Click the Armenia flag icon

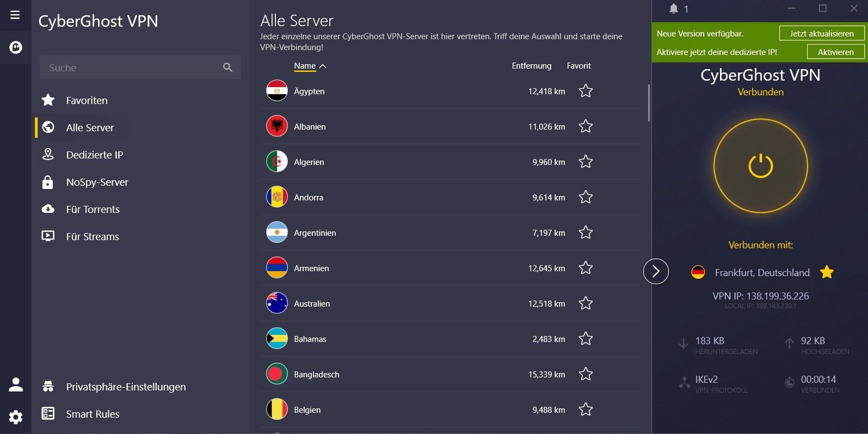point(277,268)
